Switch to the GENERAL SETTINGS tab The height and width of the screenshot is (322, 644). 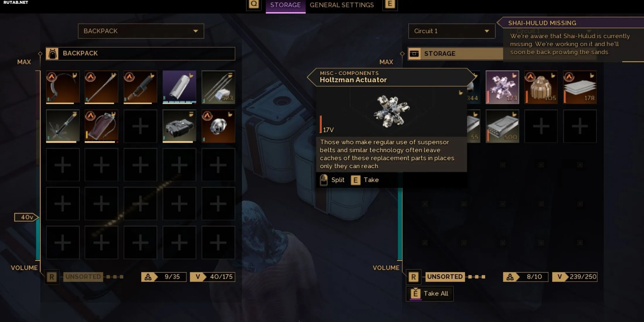point(342,5)
